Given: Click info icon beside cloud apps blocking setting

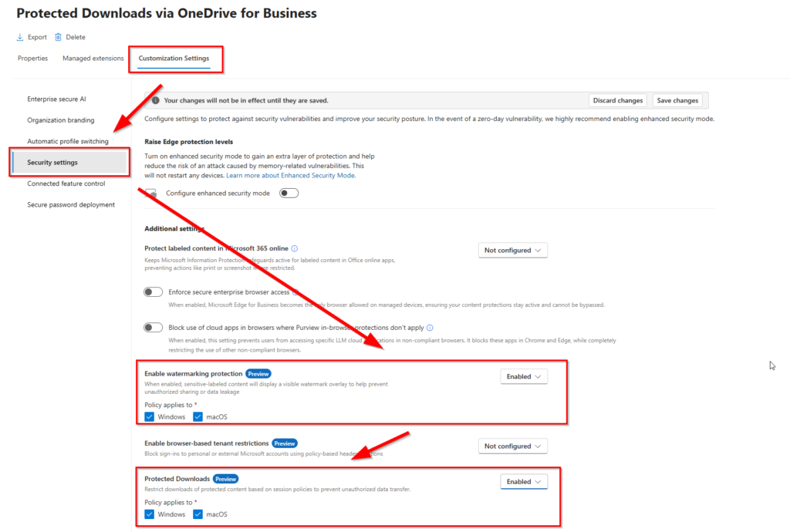Looking at the screenshot, I should [430, 328].
